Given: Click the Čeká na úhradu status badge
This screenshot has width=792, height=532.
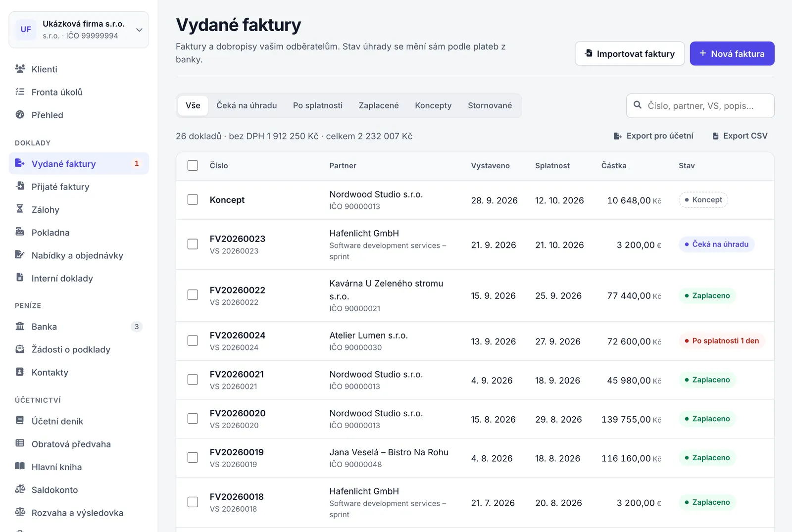Looking at the screenshot, I should pos(716,244).
